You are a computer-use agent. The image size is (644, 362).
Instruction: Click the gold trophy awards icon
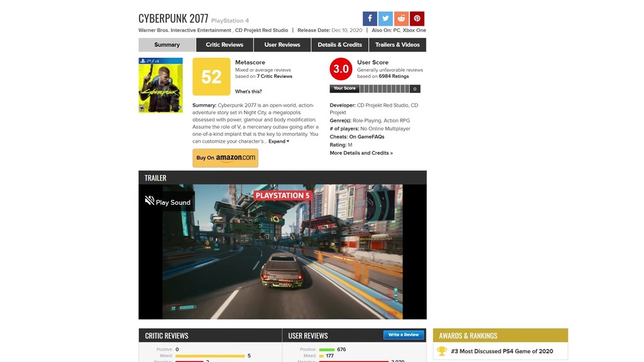(441, 351)
